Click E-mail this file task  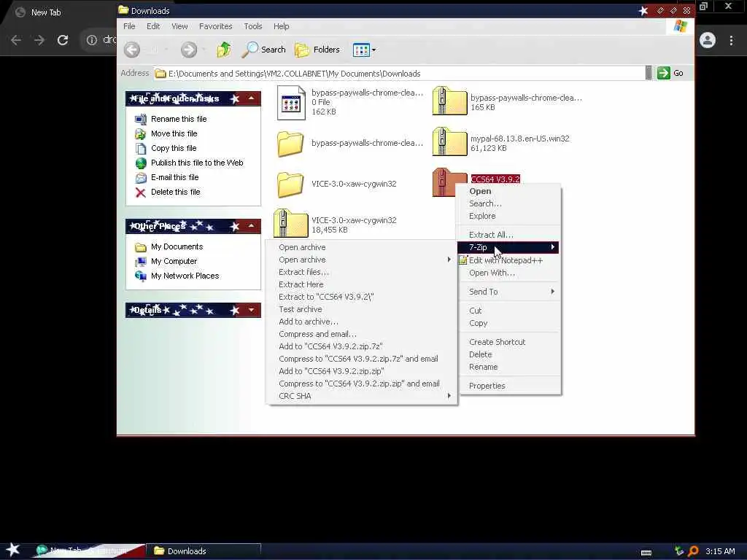(174, 177)
